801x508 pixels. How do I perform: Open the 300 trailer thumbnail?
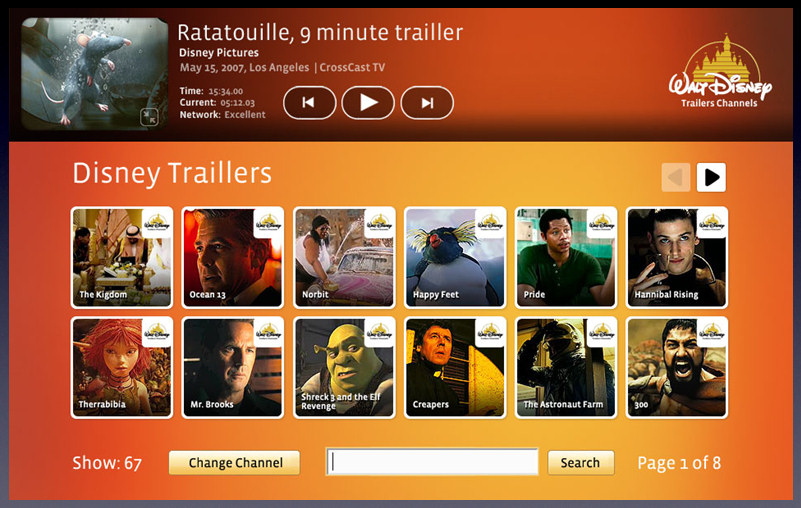click(x=677, y=367)
